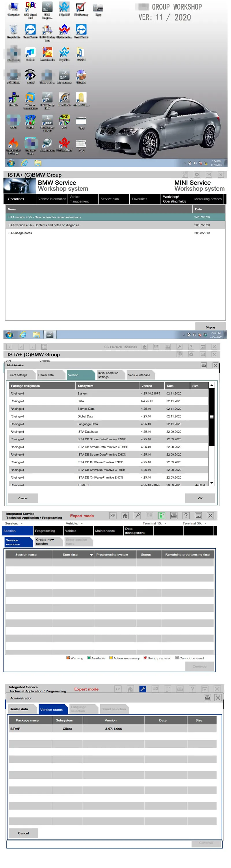Confirm the Version dialog with the OK button
Screen dimensions: 231x868
click(x=200, y=498)
